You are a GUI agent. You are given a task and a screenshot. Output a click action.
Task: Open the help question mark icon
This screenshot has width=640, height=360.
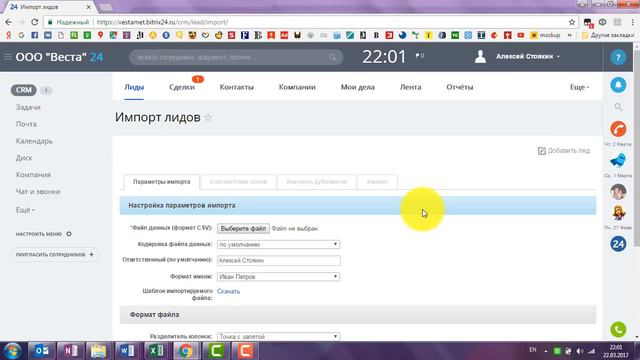point(618,57)
